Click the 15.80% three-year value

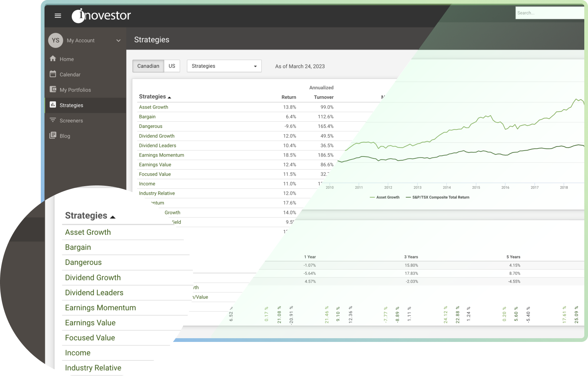click(412, 266)
